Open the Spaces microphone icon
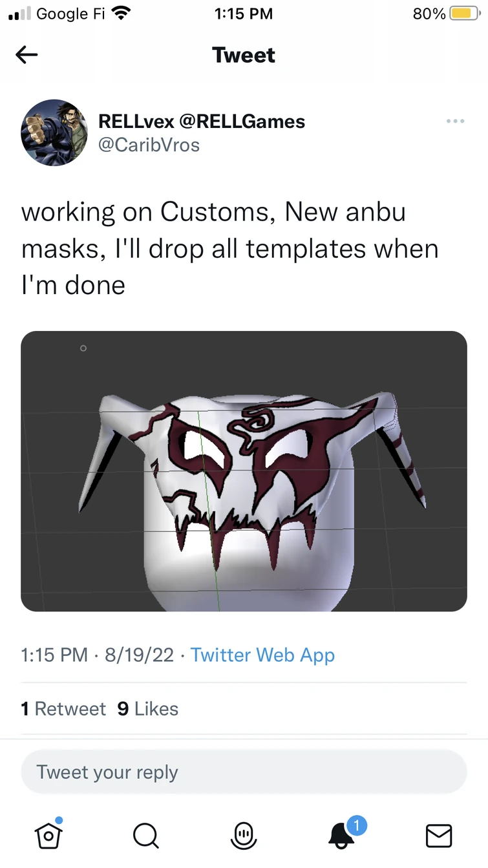Viewport: 488px width, 868px height. (243, 834)
